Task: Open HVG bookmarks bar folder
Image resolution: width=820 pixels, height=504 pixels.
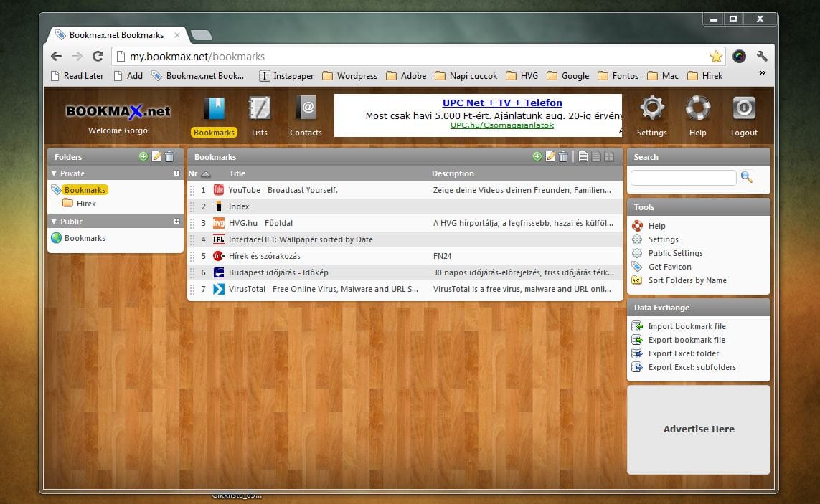Action: (522, 76)
